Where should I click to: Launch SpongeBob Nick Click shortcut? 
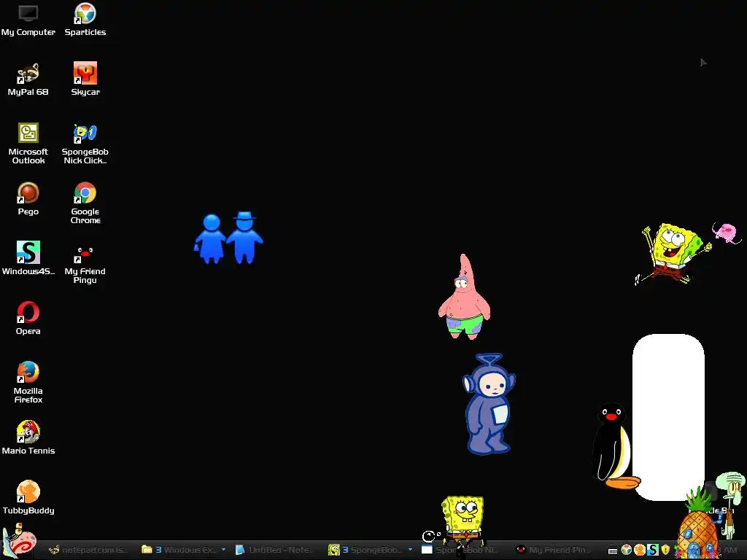(x=85, y=144)
